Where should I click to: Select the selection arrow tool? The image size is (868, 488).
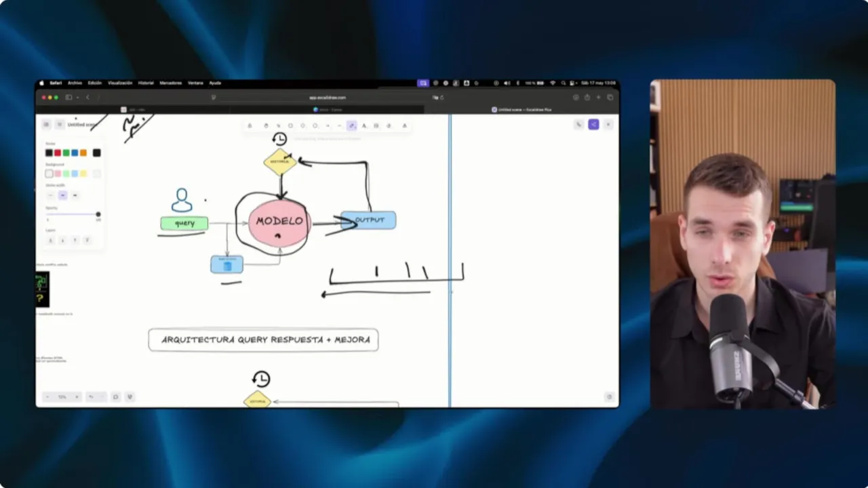[279, 125]
